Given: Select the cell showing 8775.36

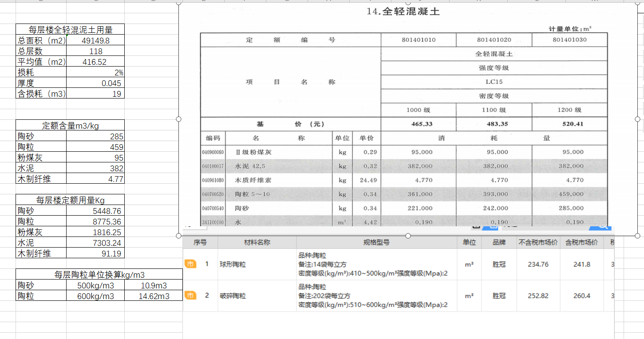Looking at the screenshot, I should pos(95,221).
